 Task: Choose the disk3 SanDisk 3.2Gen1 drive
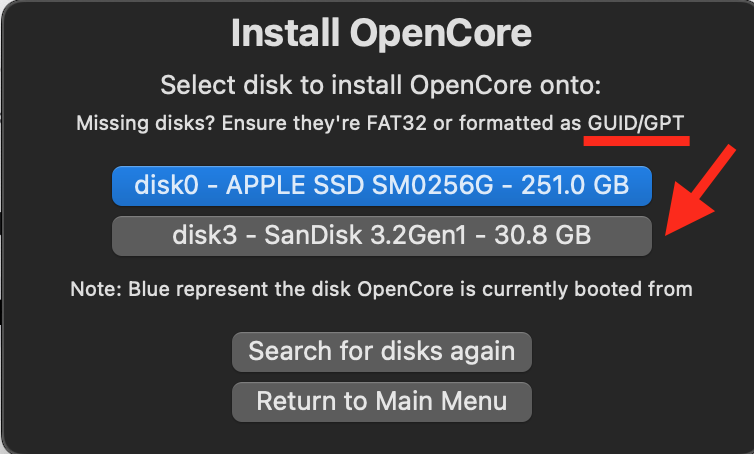[x=382, y=236]
